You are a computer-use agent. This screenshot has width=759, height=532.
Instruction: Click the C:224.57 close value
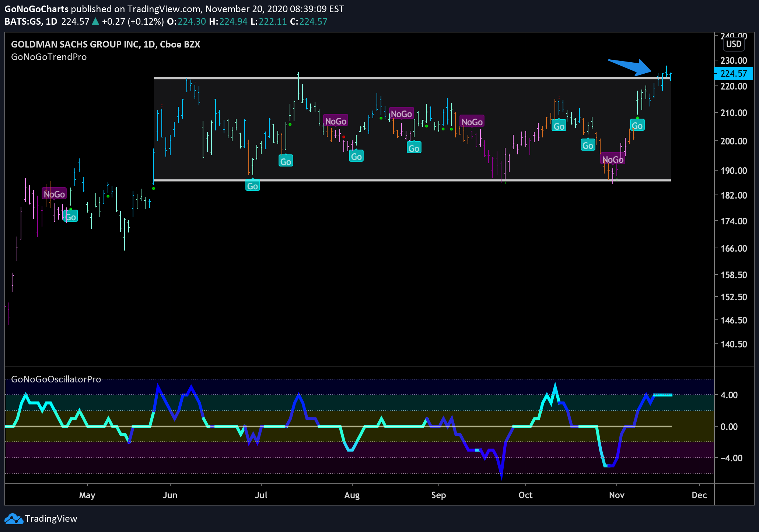tap(309, 21)
